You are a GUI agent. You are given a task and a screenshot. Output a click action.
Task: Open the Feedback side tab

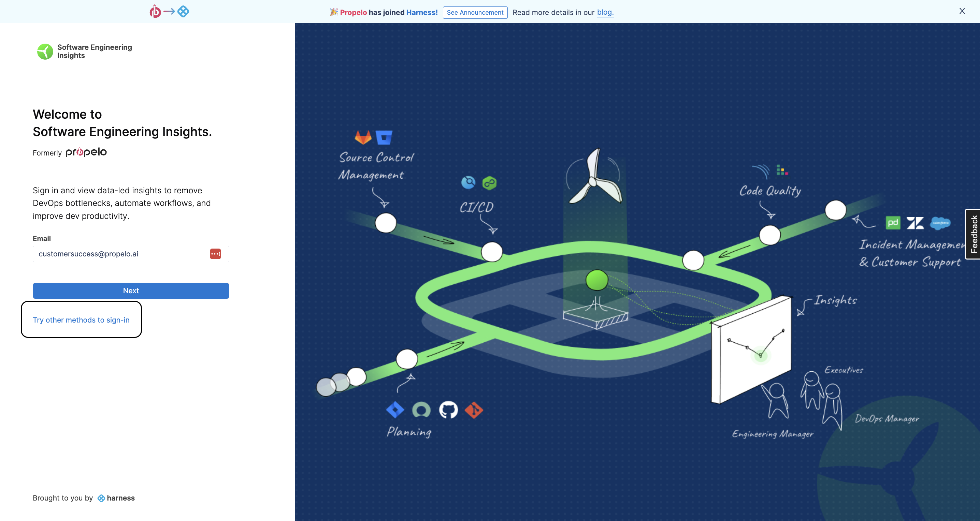coord(974,234)
